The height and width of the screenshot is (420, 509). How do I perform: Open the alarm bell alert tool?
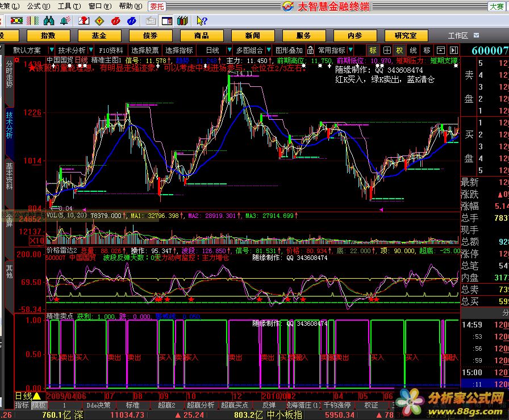65,21
